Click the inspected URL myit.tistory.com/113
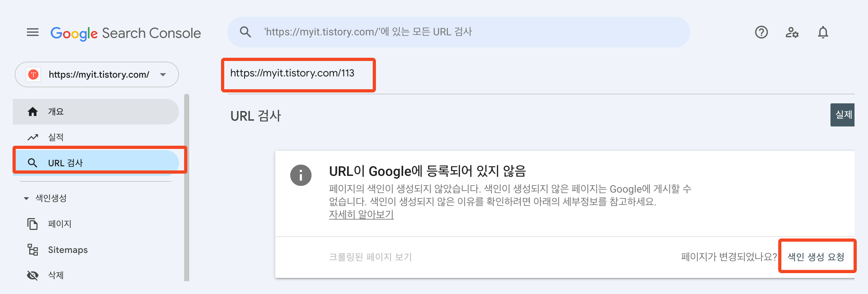Screen dimensions: 868x294 (x=292, y=73)
